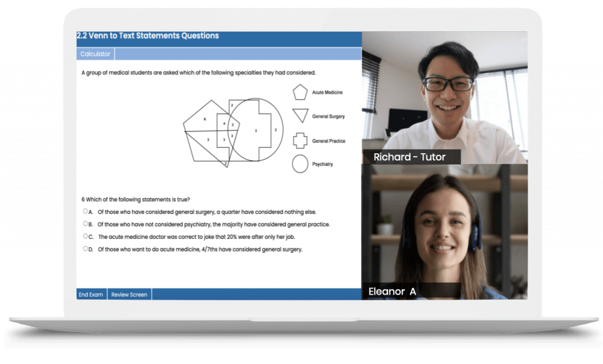603x364 pixels.
Task: Choose radio button for option C
Action: point(85,236)
